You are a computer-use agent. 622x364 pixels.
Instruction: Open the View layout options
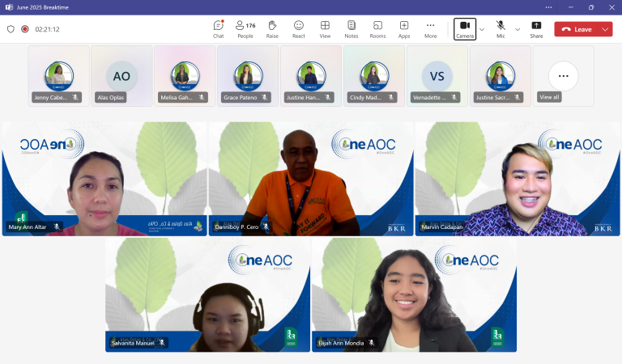point(325,29)
